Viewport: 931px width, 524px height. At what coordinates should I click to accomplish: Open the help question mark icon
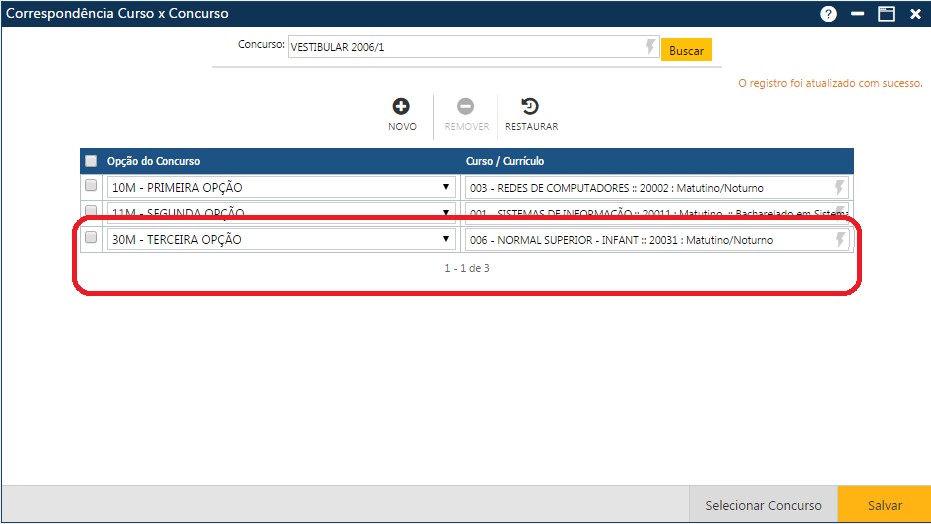coord(828,14)
